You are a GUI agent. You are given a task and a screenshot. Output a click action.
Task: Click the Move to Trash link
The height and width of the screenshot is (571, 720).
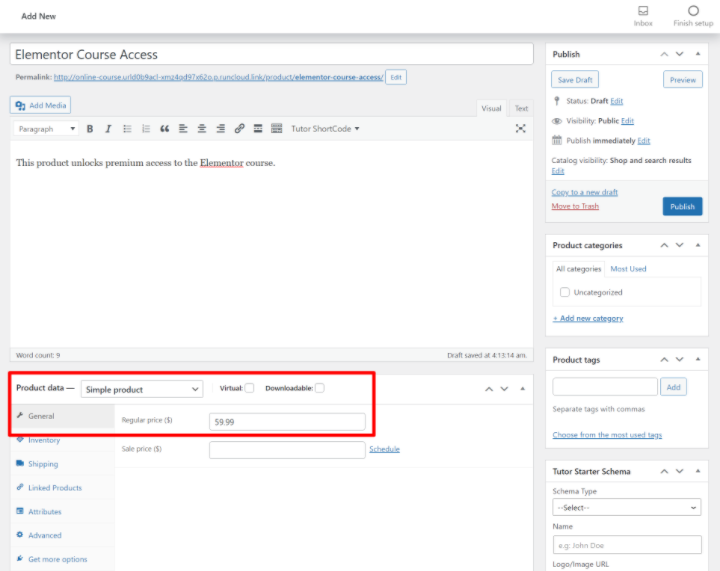tap(575, 206)
